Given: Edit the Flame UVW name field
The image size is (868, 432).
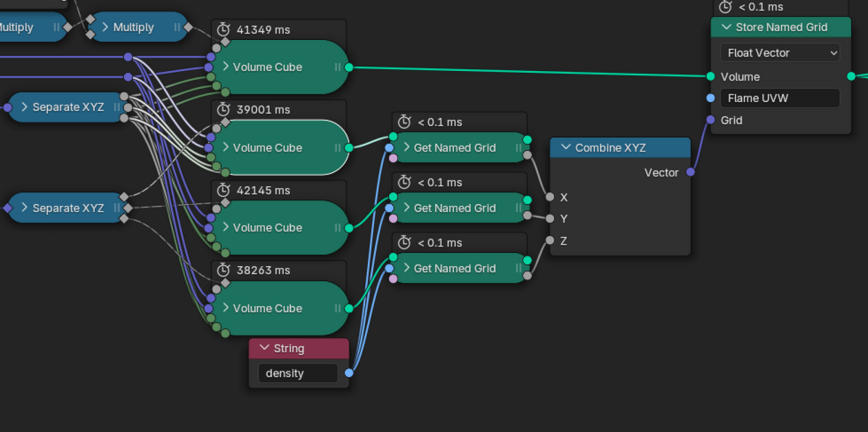Looking at the screenshot, I should pyautogui.click(x=780, y=98).
